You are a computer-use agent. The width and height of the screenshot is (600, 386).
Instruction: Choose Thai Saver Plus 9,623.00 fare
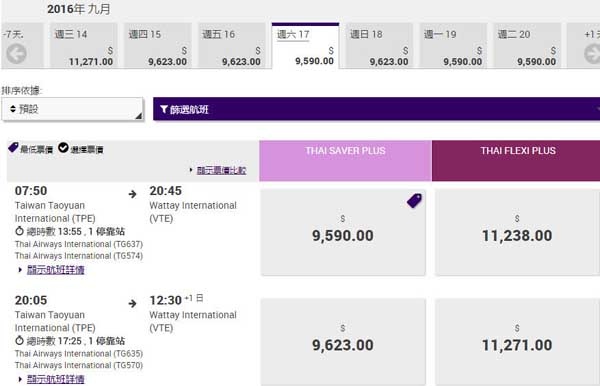(x=343, y=342)
